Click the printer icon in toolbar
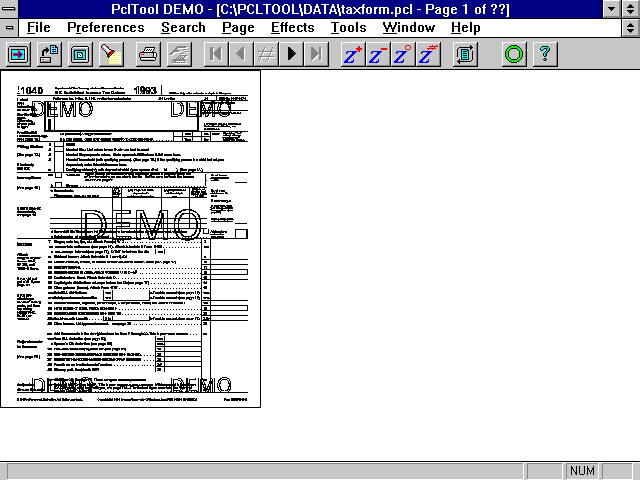Screen dimensions: 640x480 tap(147, 54)
